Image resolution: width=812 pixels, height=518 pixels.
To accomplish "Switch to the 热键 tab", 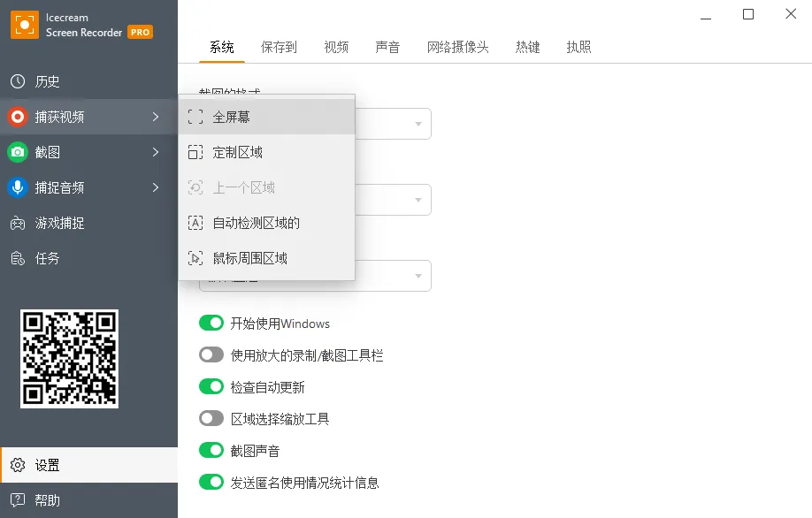I will [x=528, y=47].
